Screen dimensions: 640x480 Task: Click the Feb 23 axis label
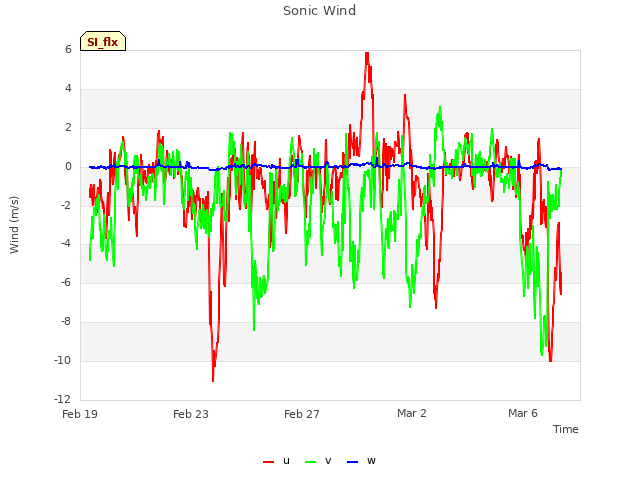(191, 414)
